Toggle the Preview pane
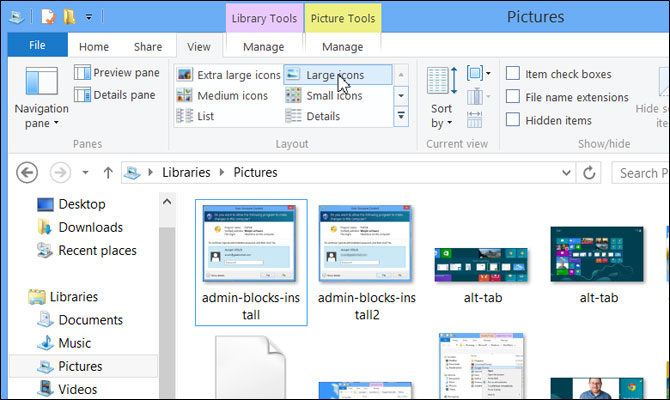 (x=117, y=73)
